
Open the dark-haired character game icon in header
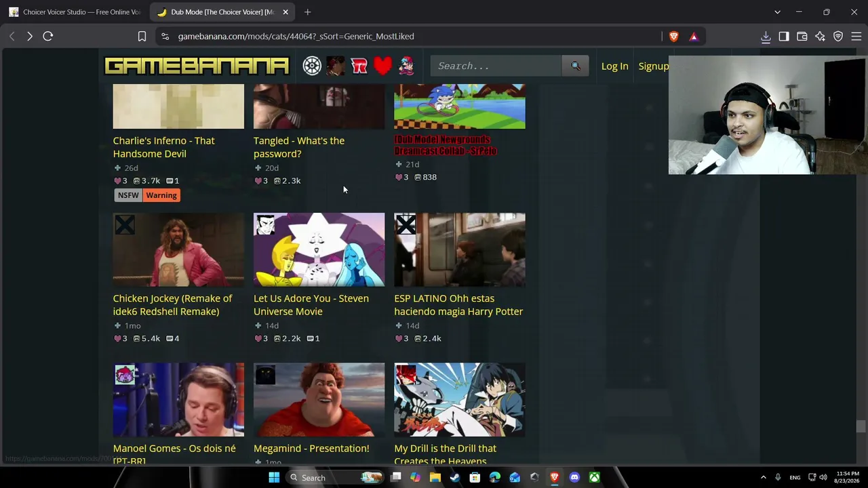tap(336, 66)
